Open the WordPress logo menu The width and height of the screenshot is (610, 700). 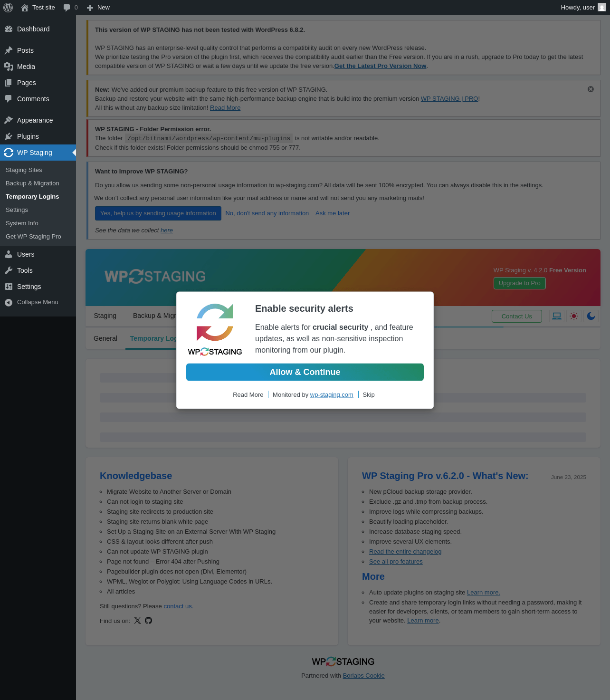(x=8, y=8)
